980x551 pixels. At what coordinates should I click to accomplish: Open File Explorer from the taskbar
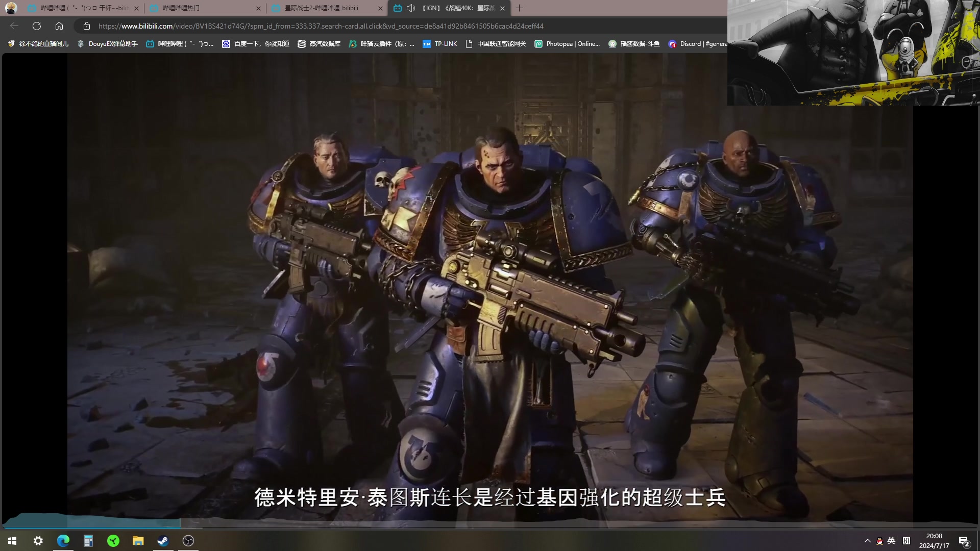[x=138, y=541]
